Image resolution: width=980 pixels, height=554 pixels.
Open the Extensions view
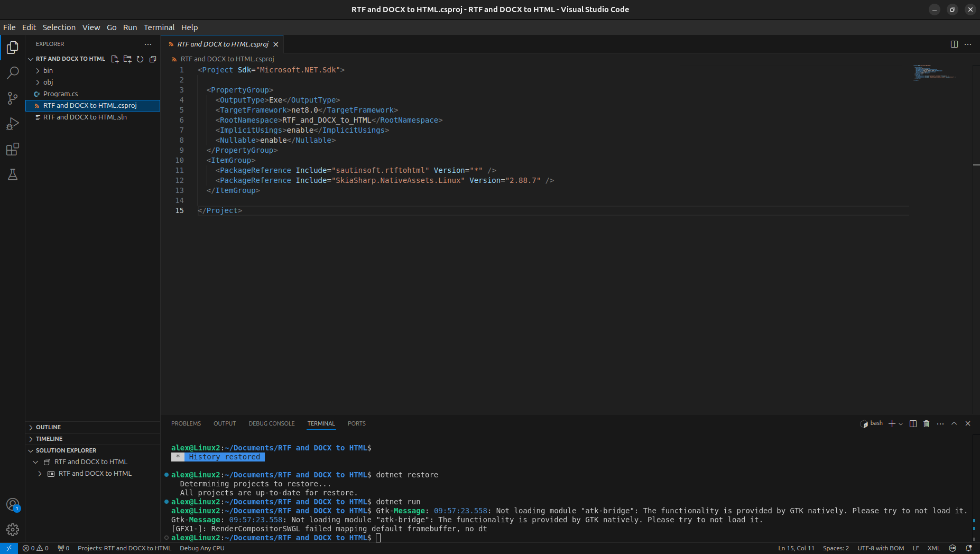13,150
